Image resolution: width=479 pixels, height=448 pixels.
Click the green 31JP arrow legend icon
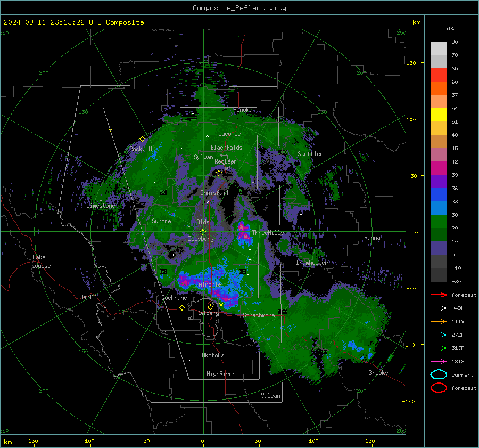point(439,348)
